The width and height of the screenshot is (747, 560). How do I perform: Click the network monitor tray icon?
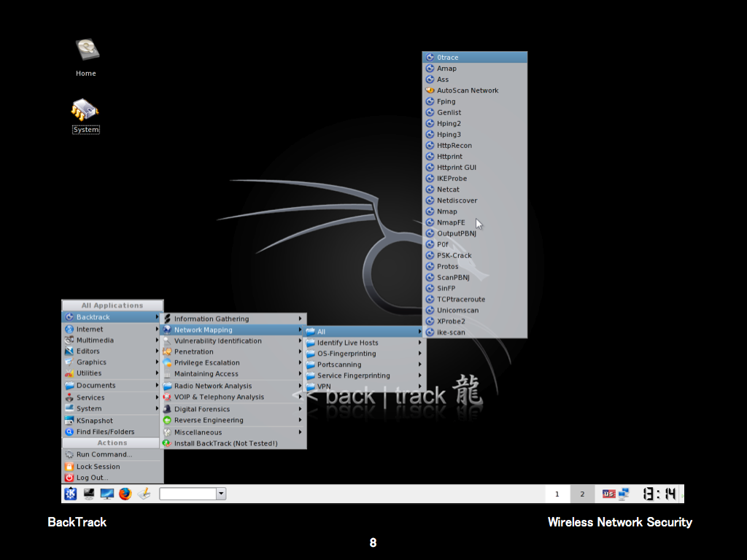coord(624,494)
